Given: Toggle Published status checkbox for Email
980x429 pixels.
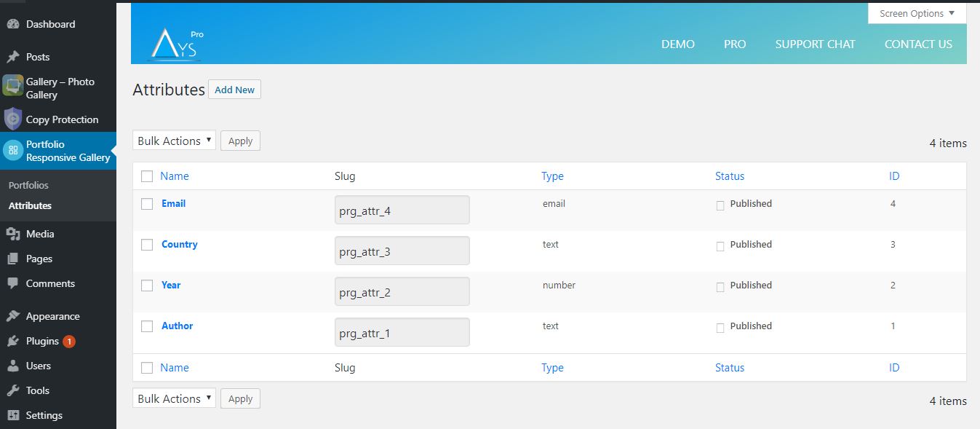Looking at the screenshot, I should click(720, 205).
